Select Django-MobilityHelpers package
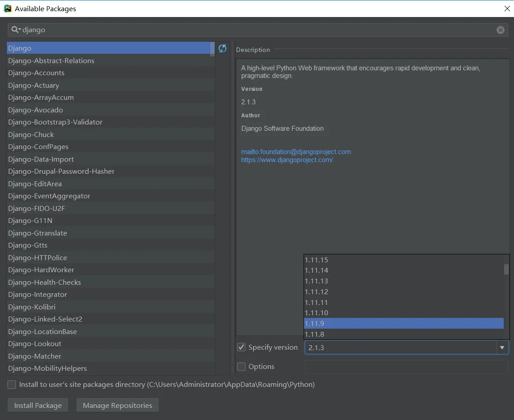 (111, 368)
